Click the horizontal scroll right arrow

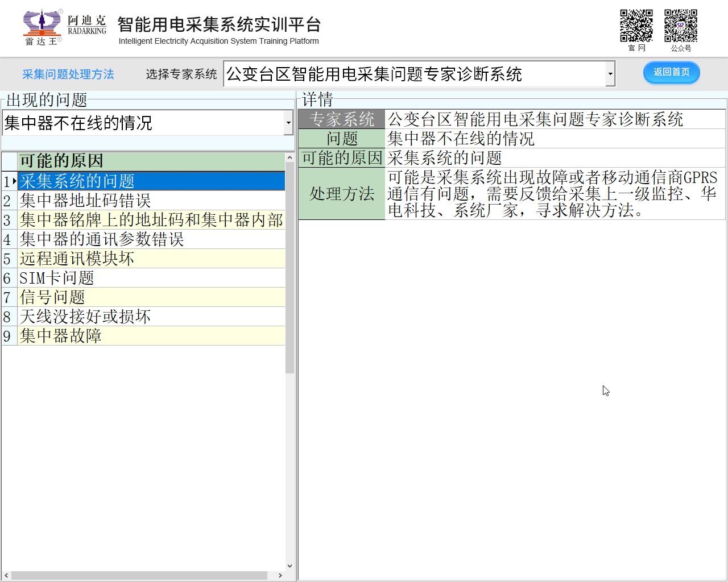(280, 575)
